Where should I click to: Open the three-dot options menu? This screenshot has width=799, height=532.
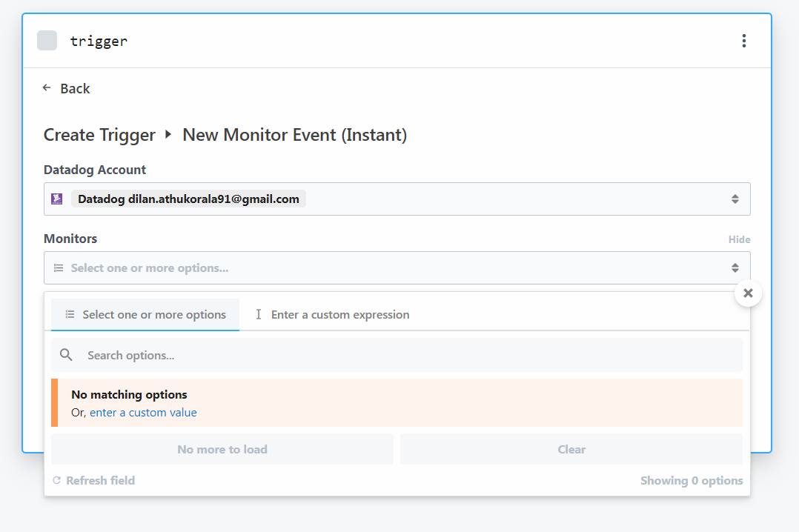tap(744, 41)
